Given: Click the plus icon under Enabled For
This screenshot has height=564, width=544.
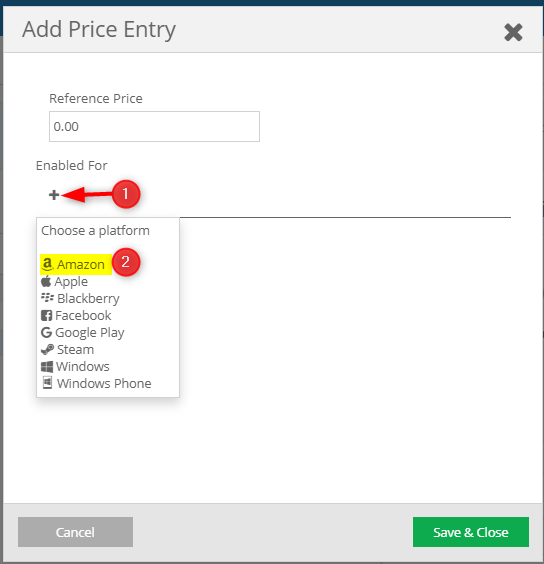Looking at the screenshot, I should (54, 195).
